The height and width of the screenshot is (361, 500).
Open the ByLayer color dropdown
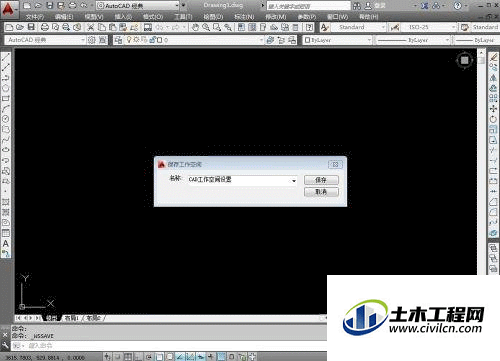coord(337,40)
